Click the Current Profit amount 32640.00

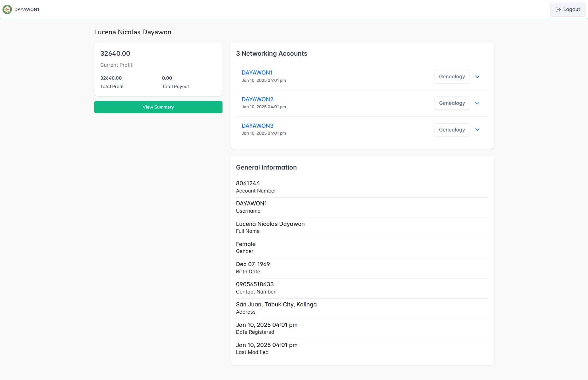(x=115, y=53)
